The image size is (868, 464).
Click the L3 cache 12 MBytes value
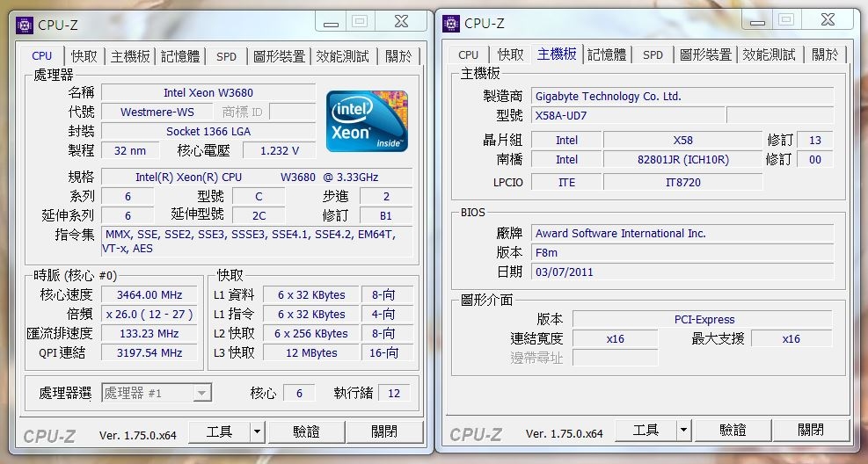311,353
